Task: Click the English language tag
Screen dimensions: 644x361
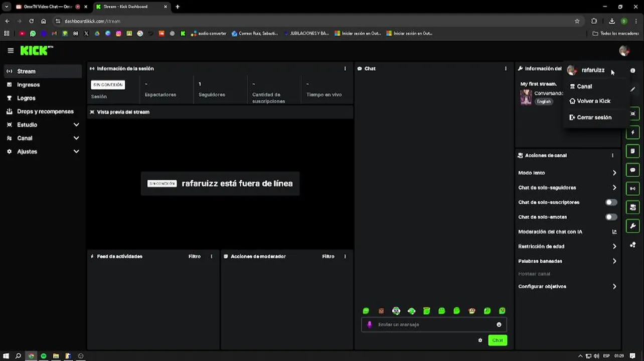Action: tap(543, 101)
